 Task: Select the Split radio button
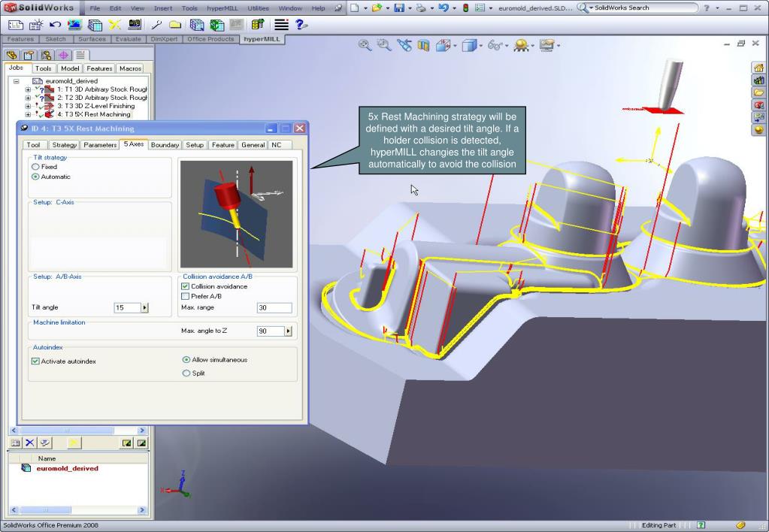pos(186,373)
